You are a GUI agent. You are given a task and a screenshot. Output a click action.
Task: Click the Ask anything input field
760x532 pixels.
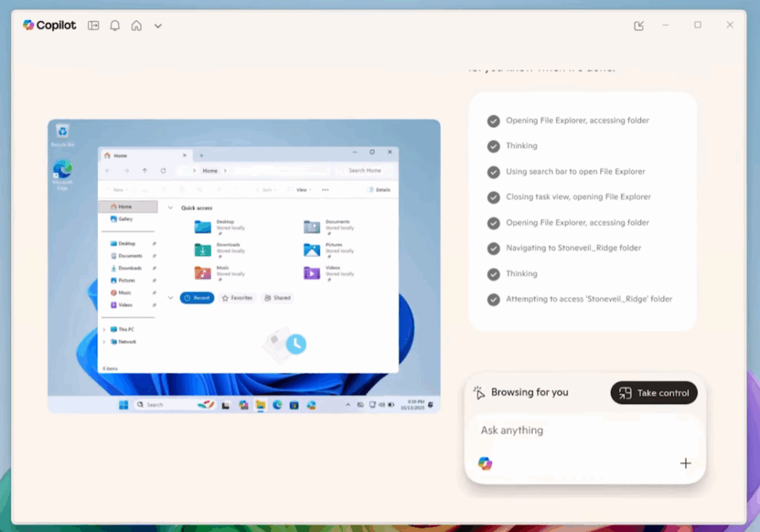[x=579, y=430]
